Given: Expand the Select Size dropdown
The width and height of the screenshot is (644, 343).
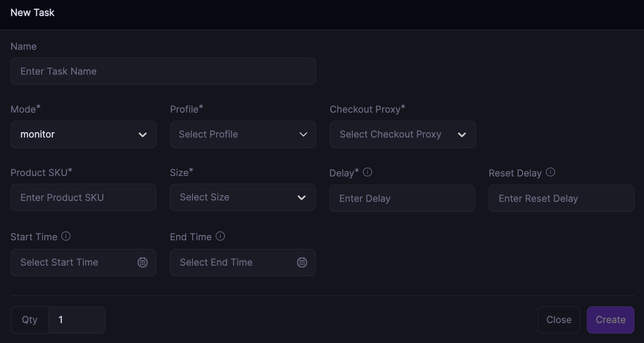Looking at the screenshot, I should [x=242, y=197].
